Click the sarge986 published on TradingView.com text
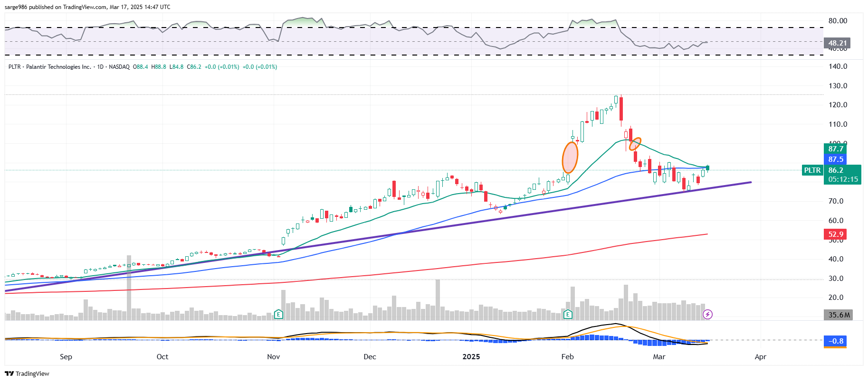This screenshot has height=382, width=868. [87, 7]
